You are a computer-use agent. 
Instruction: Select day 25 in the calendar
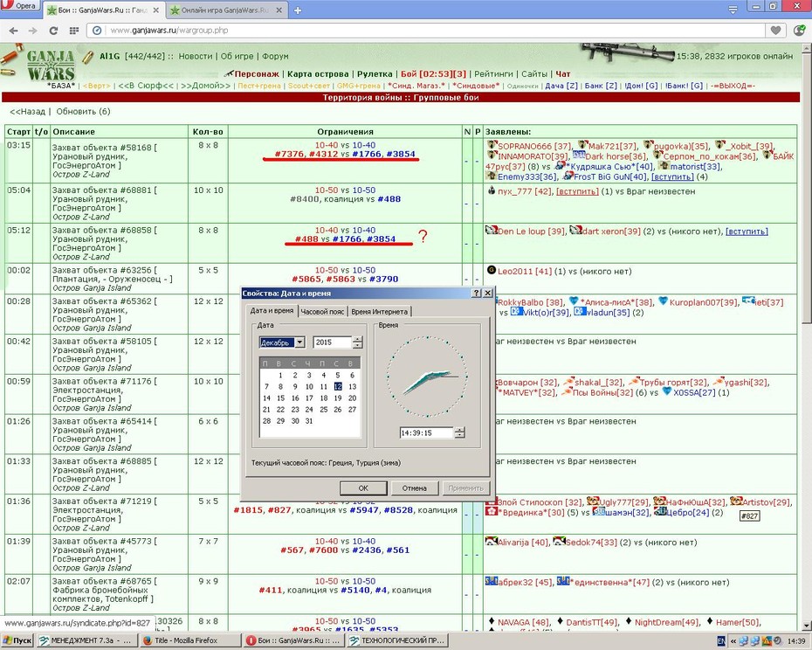click(324, 410)
